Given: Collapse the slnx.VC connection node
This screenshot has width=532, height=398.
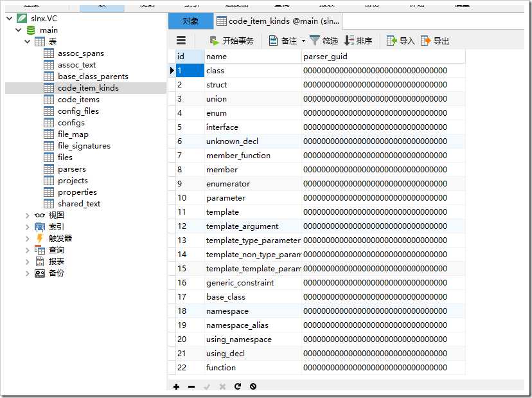Looking at the screenshot, I should coord(10,19).
